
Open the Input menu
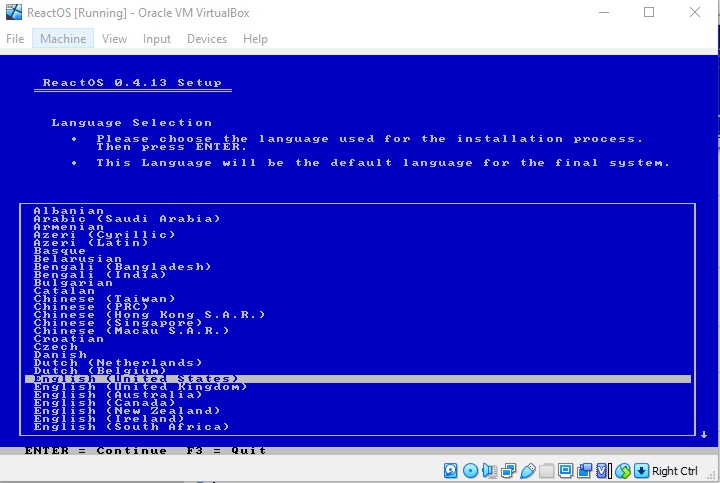point(157,39)
